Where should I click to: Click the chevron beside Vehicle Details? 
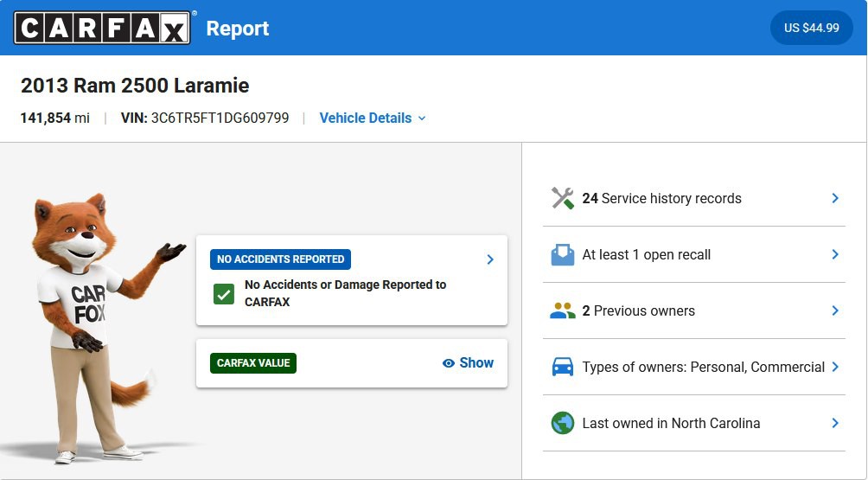point(422,118)
